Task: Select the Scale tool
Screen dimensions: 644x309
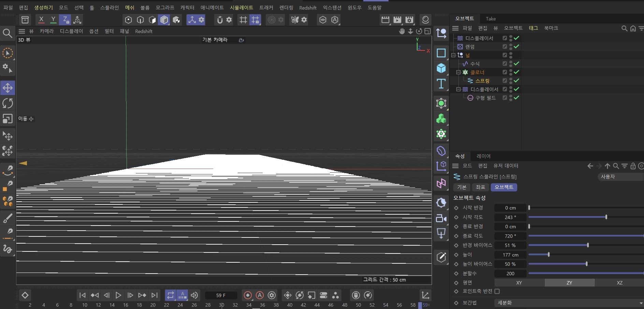Action: pos(8,119)
